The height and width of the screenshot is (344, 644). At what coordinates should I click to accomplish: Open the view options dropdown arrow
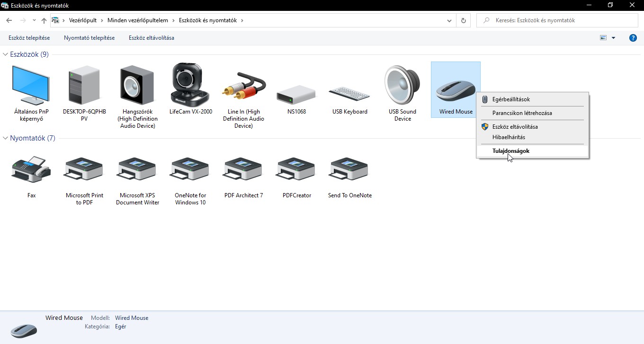tap(614, 38)
